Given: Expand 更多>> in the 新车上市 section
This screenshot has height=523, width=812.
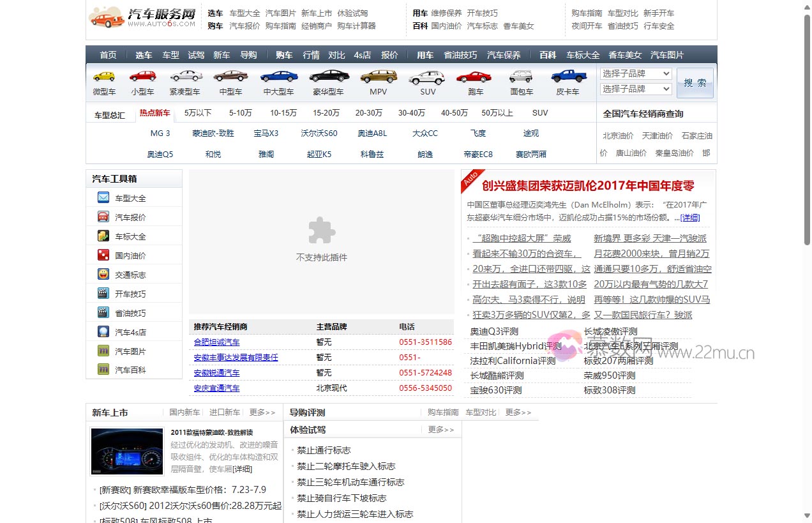Looking at the screenshot, I should click(262, 412).
